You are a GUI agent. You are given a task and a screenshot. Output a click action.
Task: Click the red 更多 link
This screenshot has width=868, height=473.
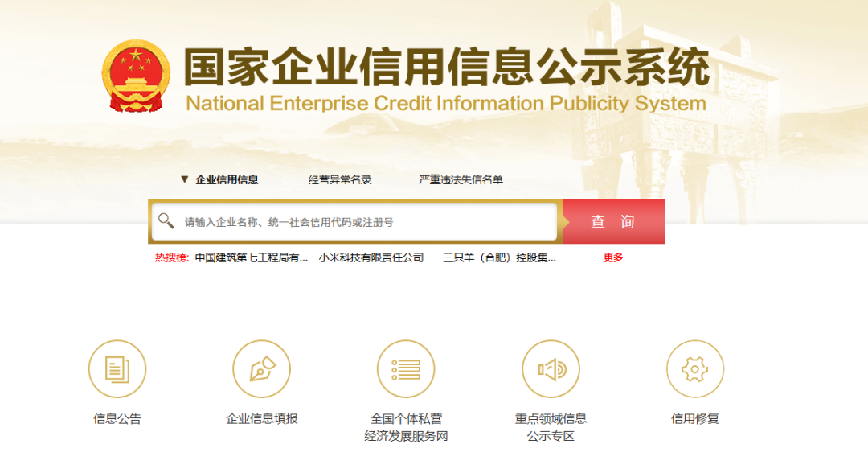tap(613, 257)
